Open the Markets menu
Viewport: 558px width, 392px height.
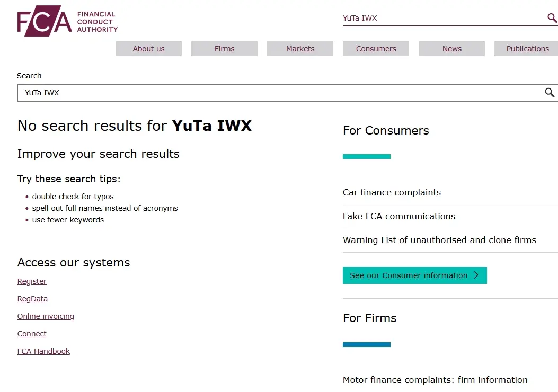(x=300, y=48)
